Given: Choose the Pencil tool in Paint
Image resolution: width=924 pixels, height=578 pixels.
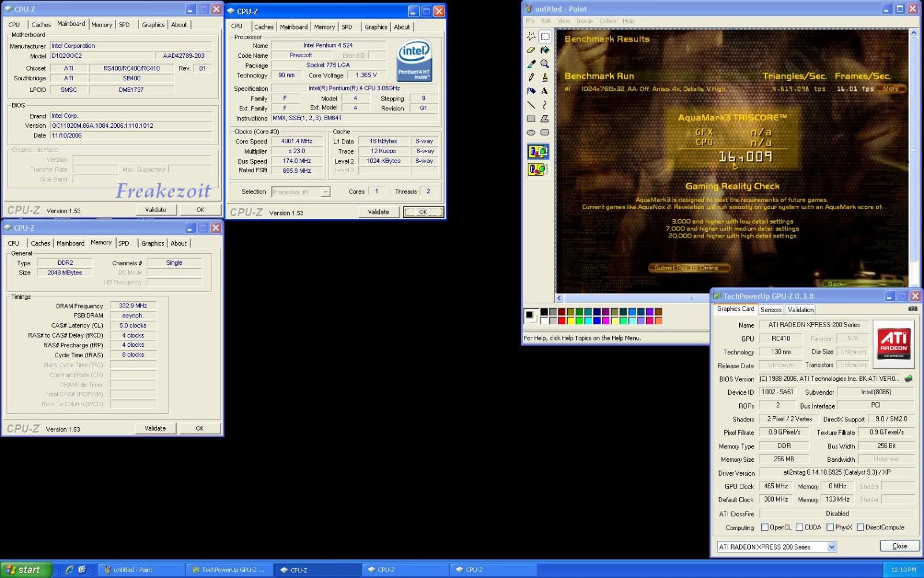Looking at the screenshot, I should click(x=531, y=77).
